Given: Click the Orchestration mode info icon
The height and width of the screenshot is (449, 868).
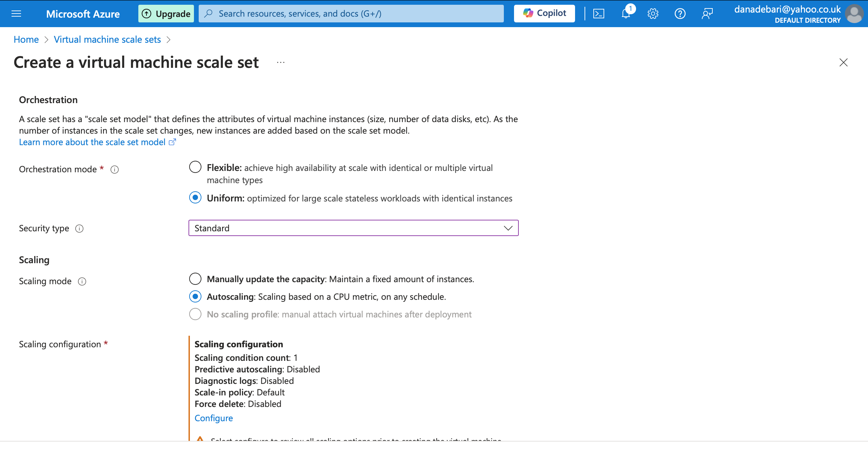Looking at the screenshot, I should (115, 170).
